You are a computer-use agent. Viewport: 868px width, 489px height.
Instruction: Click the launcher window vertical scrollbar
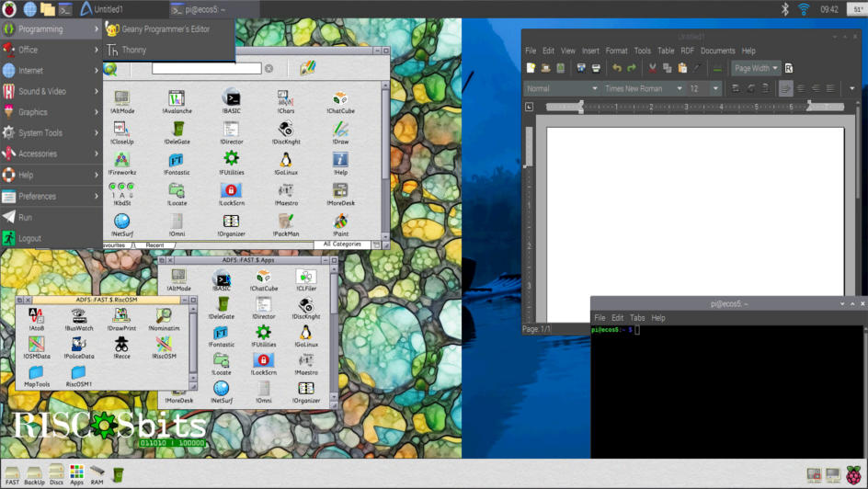pyautogui.click(x=385, y=161)
